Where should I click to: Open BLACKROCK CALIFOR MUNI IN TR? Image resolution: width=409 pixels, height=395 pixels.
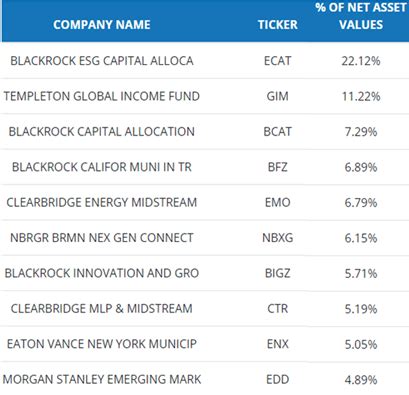pyautogui.click(x=102, y=167)
